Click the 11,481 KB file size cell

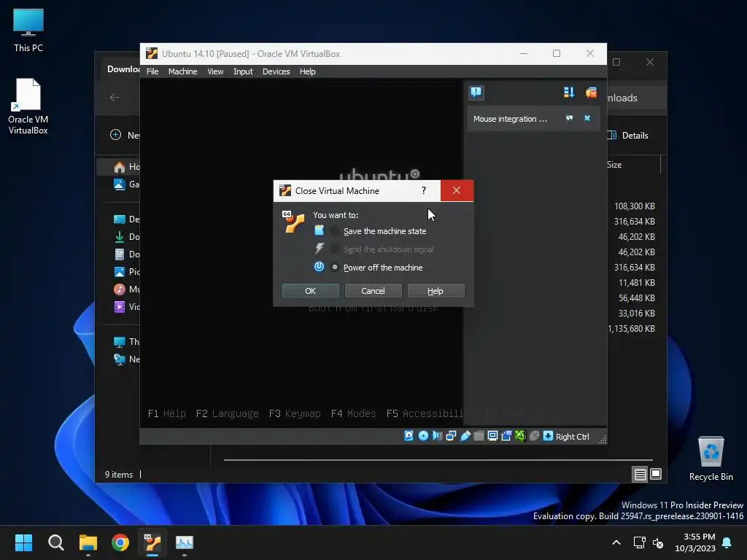click(x=636, y=283)
